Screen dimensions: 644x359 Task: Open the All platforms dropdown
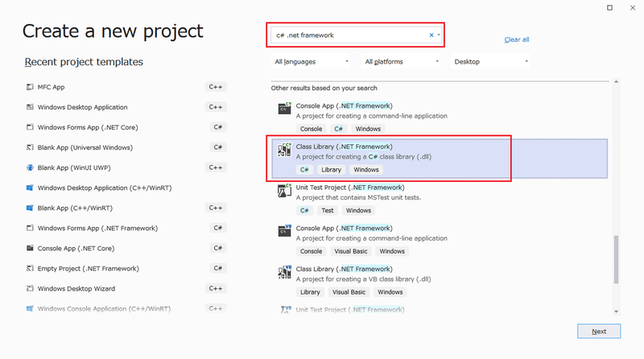click(x=401, y=61)
